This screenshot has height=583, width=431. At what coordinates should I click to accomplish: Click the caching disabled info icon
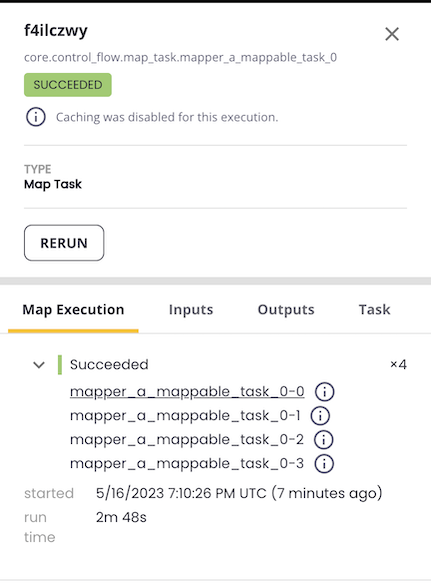(36, 117)
